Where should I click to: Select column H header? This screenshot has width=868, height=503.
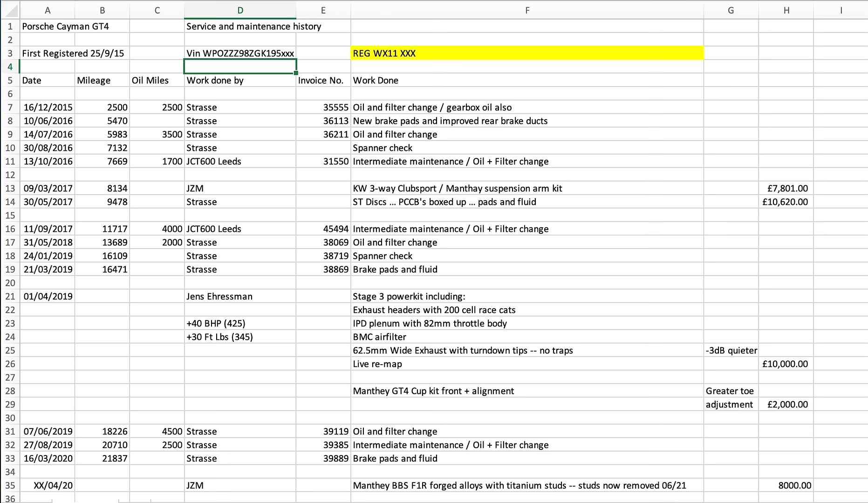point(786,10)
